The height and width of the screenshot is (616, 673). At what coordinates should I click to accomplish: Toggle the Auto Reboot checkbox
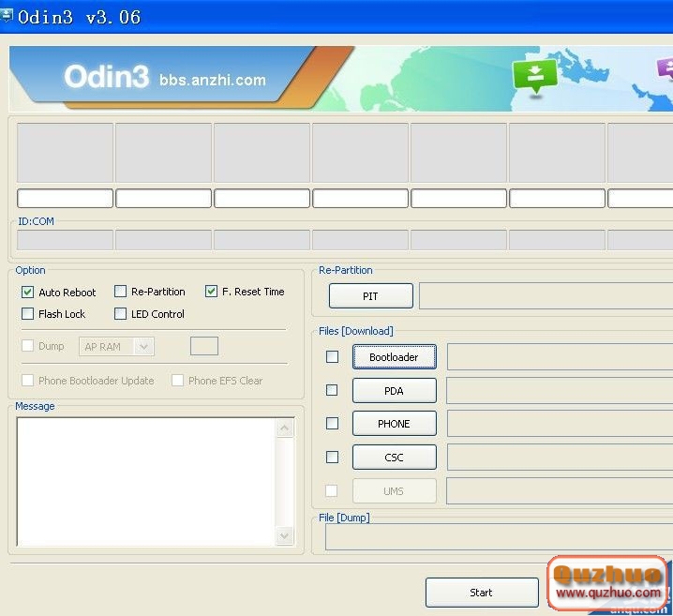pyautogui.click(x=27, y=293)
